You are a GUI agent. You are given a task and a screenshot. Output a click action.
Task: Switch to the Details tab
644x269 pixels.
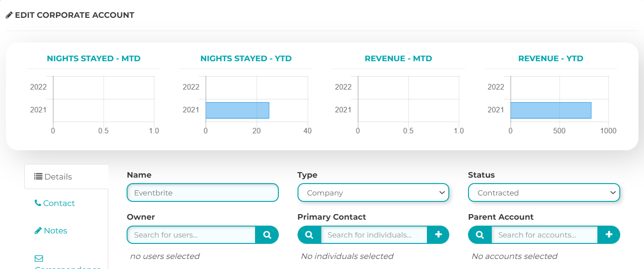66,177
